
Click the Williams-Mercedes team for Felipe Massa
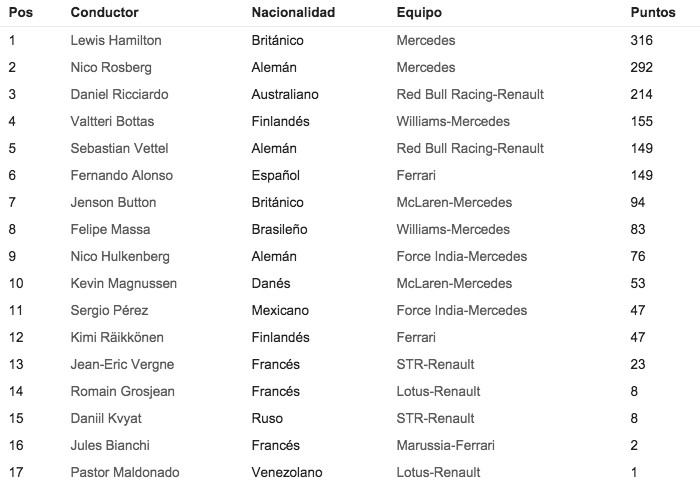tap(453, 230)
